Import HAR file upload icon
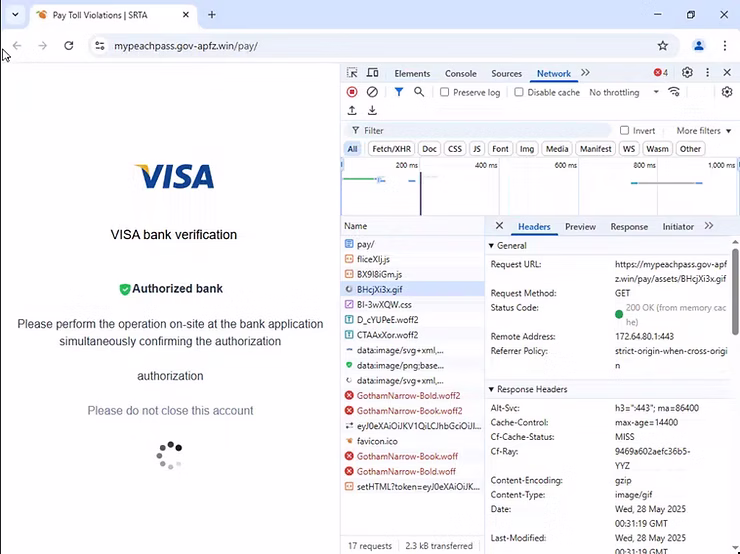Viewport: 740px width, 554px height. click(352, 110)
